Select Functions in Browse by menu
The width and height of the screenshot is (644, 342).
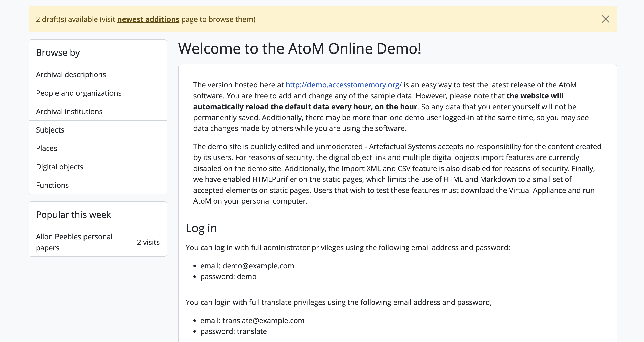click(52, 185)
